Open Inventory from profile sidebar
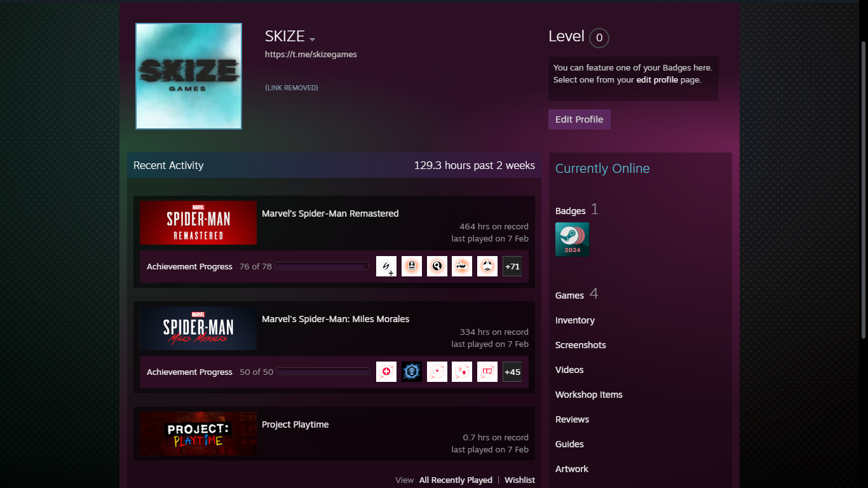This screenshot has height=488, width=868. pyautogui.click(x=575, y=320)
